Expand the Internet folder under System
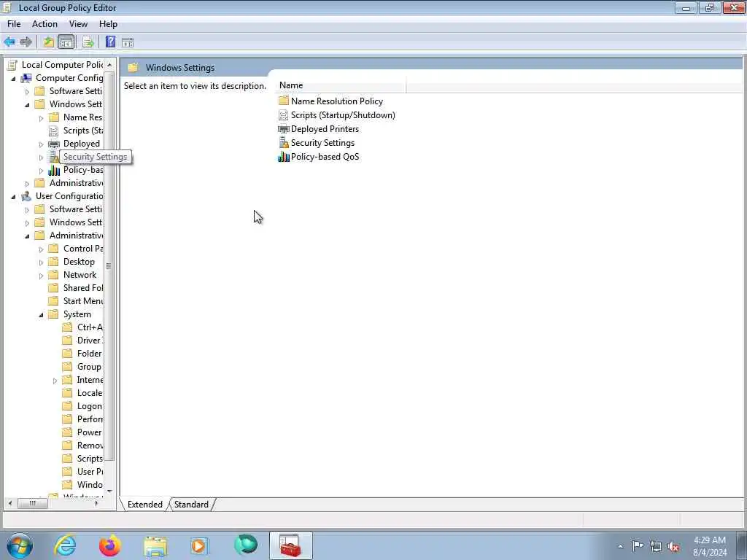Image resolution: width=747 pixels, height=560 pixels. pos(55,381)
